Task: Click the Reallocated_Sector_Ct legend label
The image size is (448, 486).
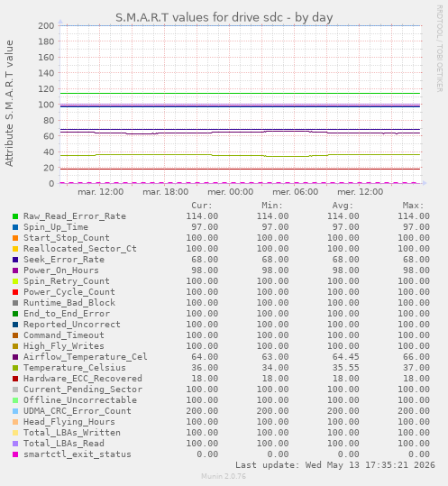Action: click(x=80, y=249)
